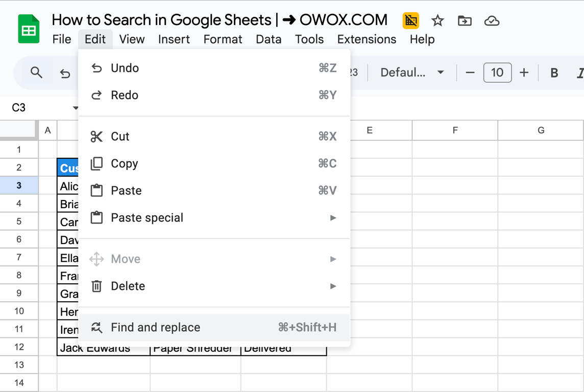Select row 9 header
Image resolution: width=584 pixels, height=392 pixels.
pyautogui.click(x=19, y=293)
